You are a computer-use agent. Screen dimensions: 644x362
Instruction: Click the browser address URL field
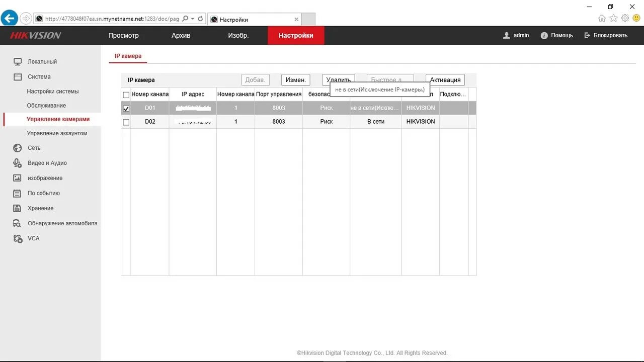(x=112, y=19)
